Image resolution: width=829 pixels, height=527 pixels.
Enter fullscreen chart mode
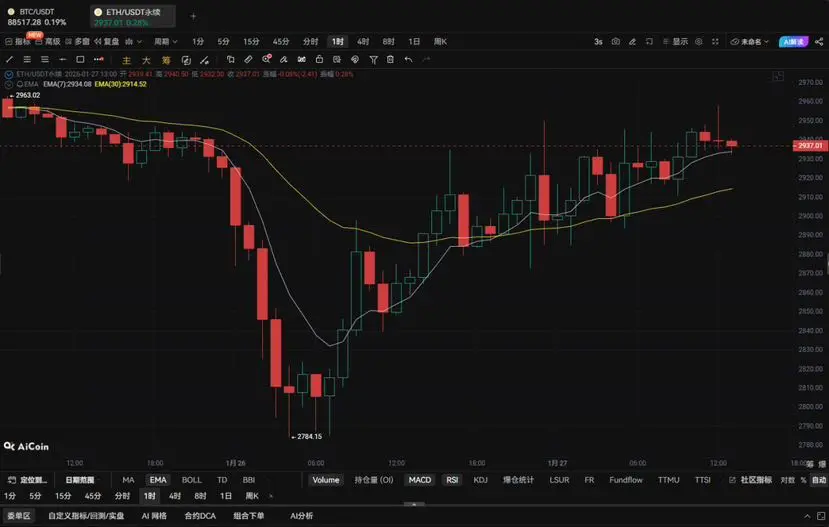715,41
